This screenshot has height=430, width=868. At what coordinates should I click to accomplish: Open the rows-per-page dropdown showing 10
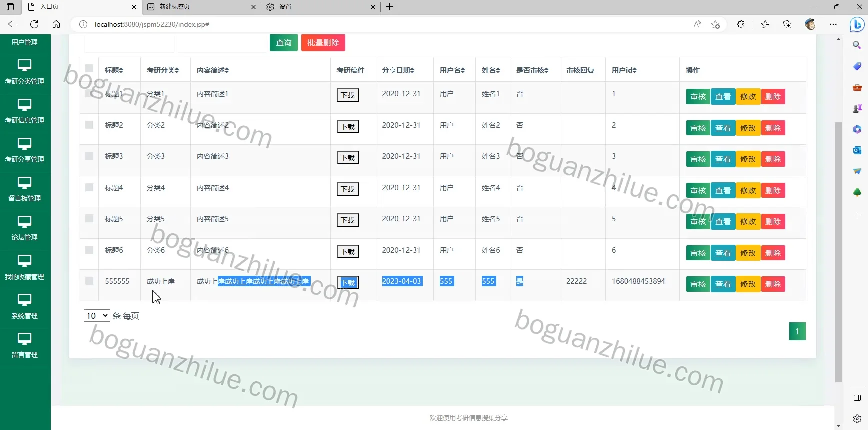click(97, 316)
